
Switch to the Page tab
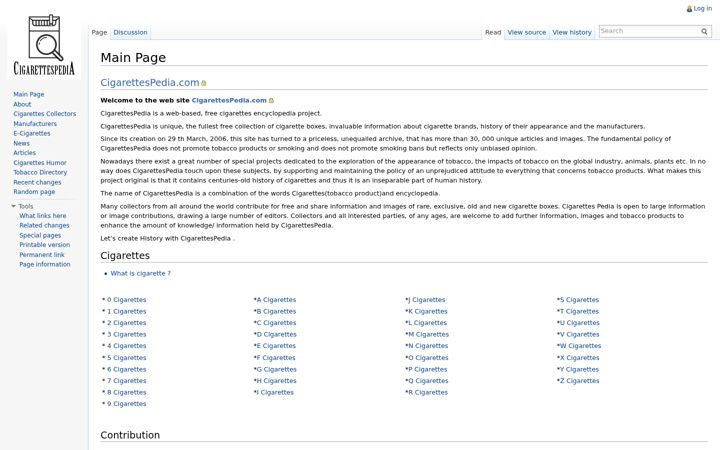[x=99, y=32]
